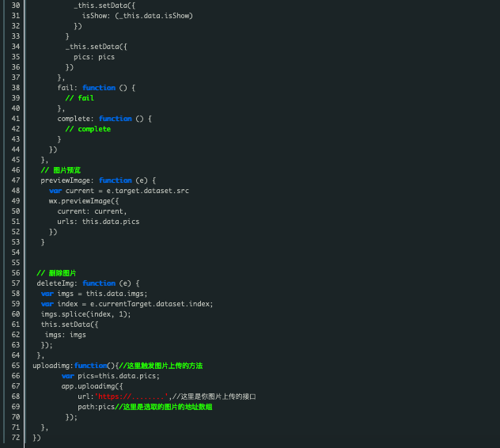Click line number 72 in gutter
The width and height of the screenshot is (500, 448).
tap(16, 438)
